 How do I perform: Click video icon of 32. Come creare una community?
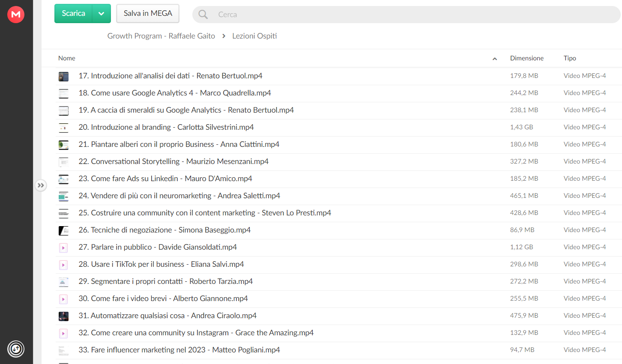tap(63, 333)
